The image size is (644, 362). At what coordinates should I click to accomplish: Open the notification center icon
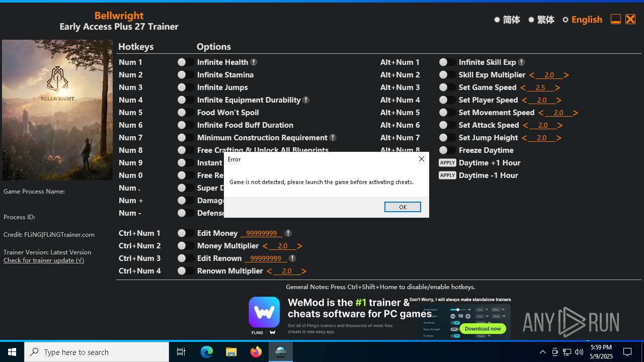click(627, 352)
